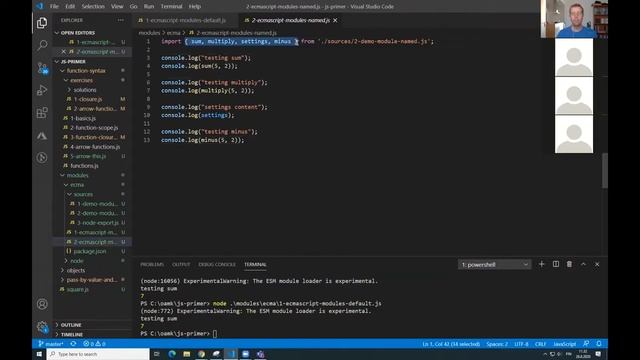Screen dimensions: 640x360
Task: Open the Selection menu
Action: click(93, 7)
